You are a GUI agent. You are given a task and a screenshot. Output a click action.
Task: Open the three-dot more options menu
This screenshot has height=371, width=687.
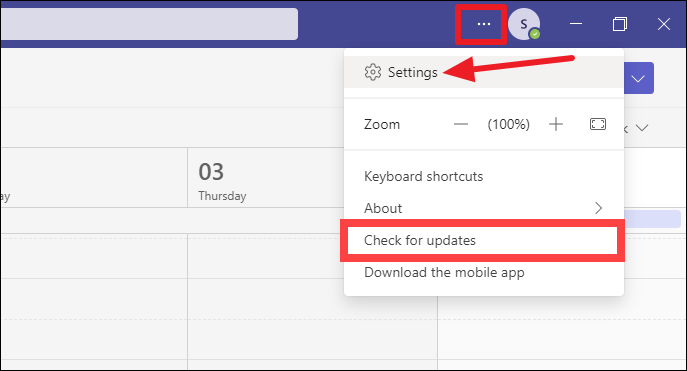[483, 24]
